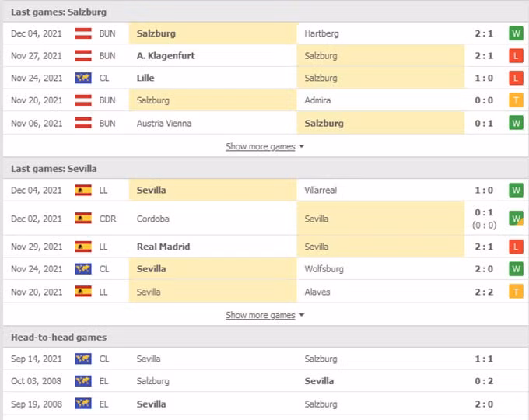Viewport: 529px width, 420px height.
Task: Click the W badge for Sevilla vs Villarreal
Action: pos(516,190)
